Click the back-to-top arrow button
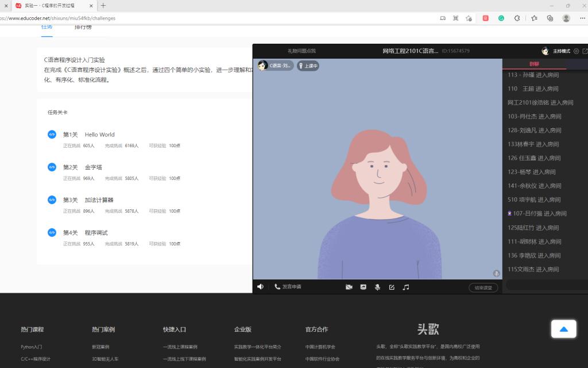 563,329
